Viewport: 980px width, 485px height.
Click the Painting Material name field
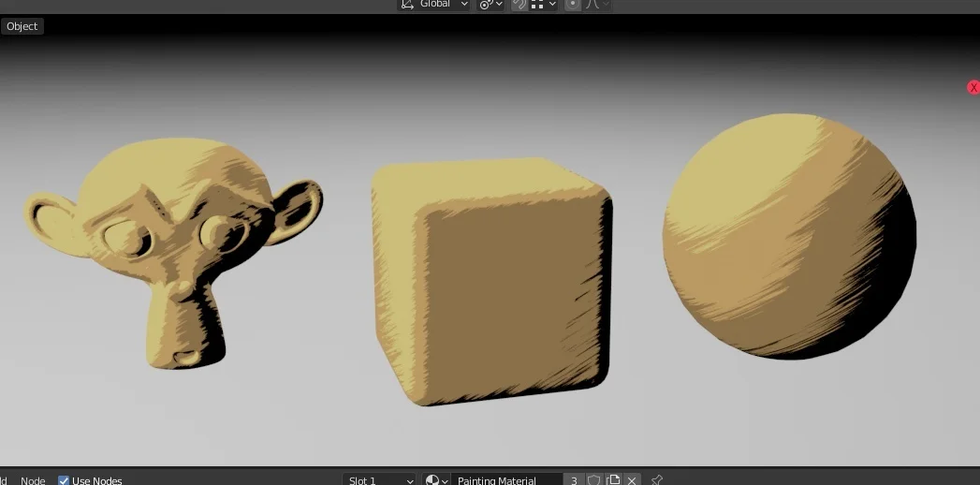(506, 480)
